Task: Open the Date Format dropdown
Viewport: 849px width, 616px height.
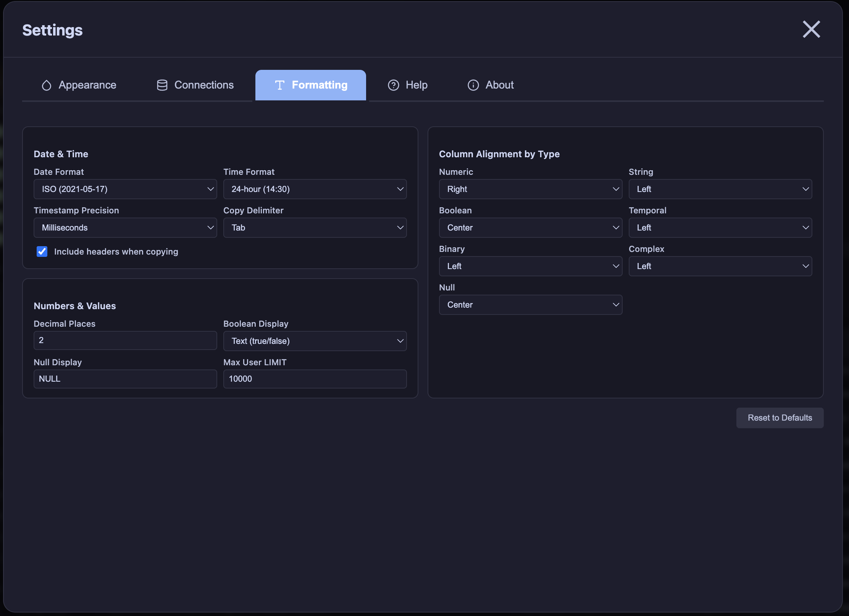Action: click(x=125, y=189)
